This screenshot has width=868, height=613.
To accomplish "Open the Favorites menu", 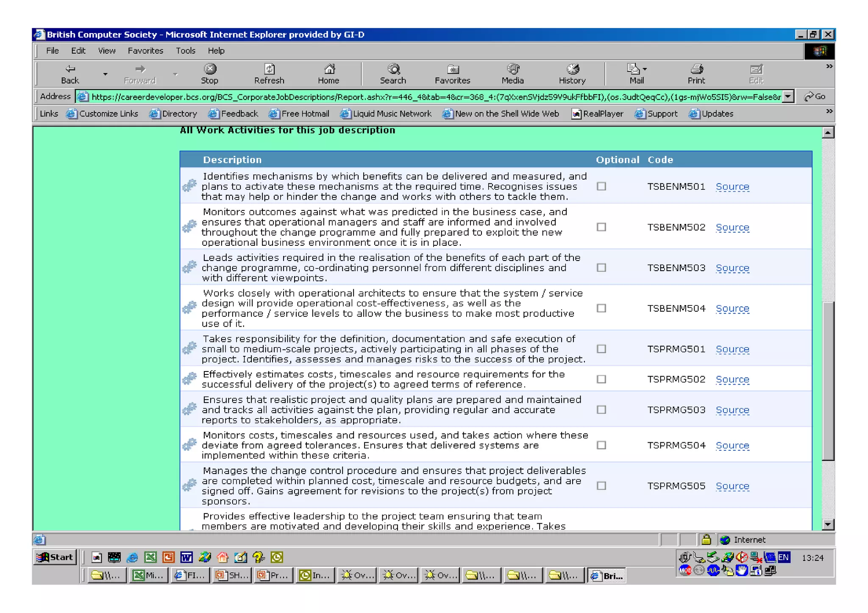I will click(x=145, y=51).
